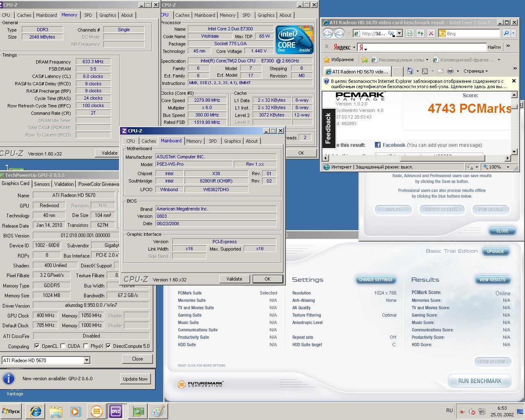Click the add-to-favorites bar star icon
This screenshot has width=525, height=420.
364,59
